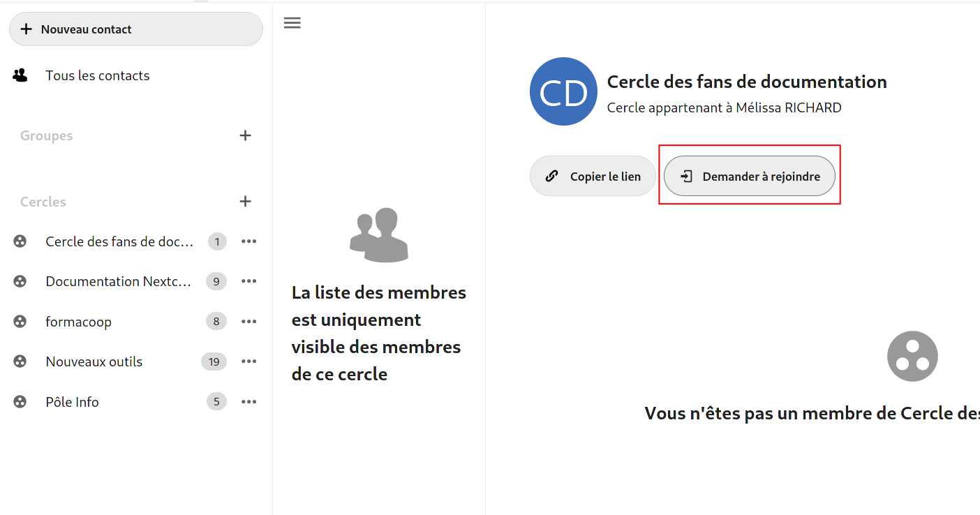This screenshot has height=515, width=980.
Task: Click the Nouveaux outils globe icon
Action: pyautogui.click(x=20, y=361)
